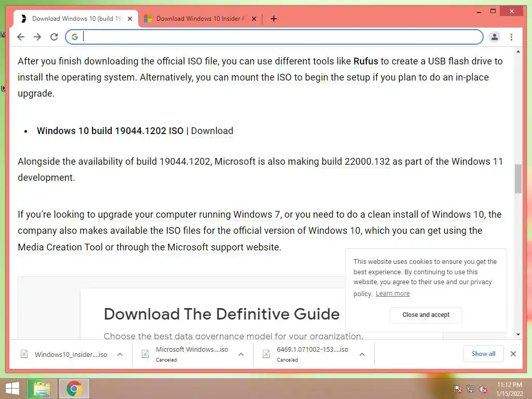Minimize the Chrome window
This screenshot has width=532, height=399.
(478, 11)
